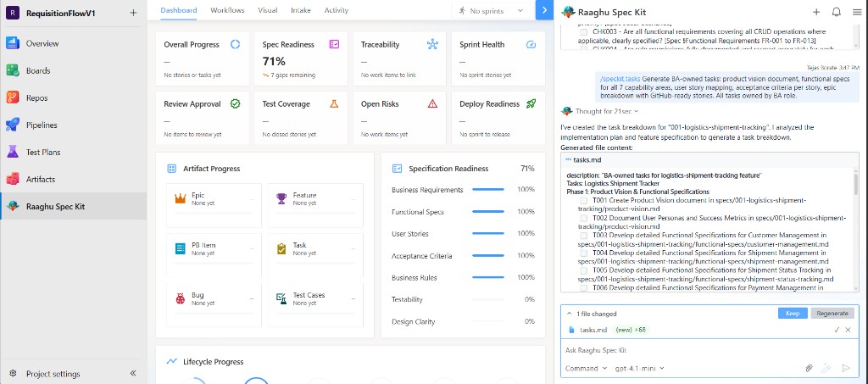Open the hamburger menu in Spec Kit panel
Viewport: 868px width, 384px height.
pyautogui.click(x=857, y=12)
